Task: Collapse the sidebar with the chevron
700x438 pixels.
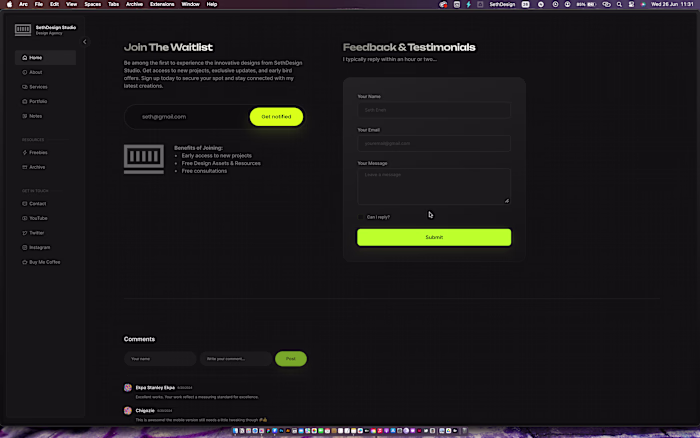Action: point(84,42)
